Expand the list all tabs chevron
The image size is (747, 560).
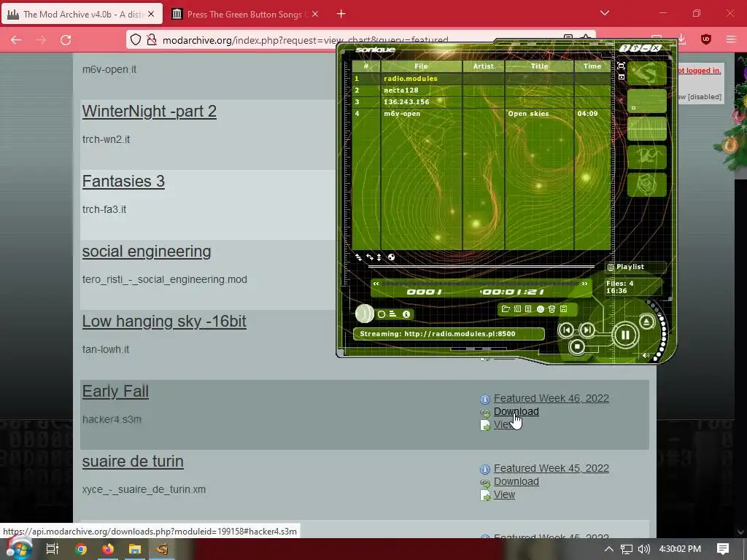coord(605,13)
